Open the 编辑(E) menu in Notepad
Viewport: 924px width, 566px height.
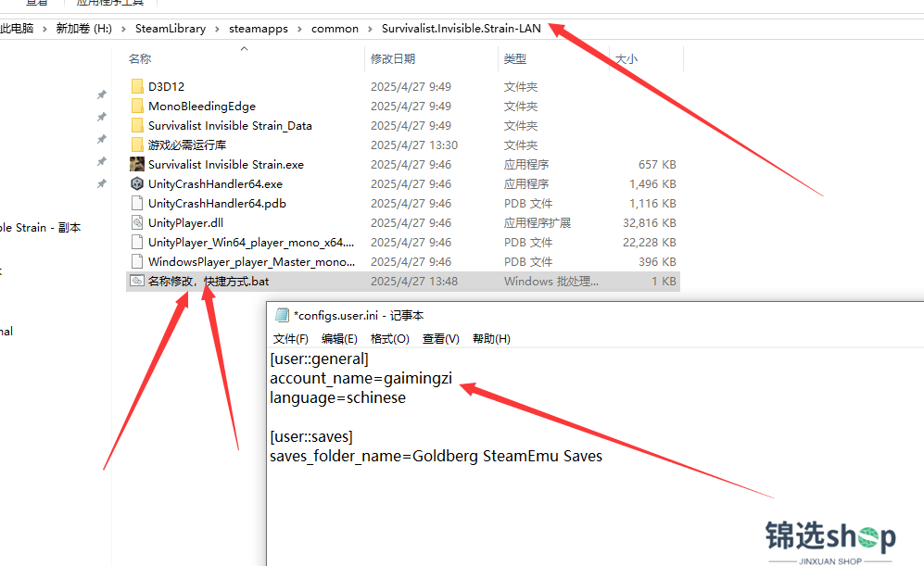[339, 339]
